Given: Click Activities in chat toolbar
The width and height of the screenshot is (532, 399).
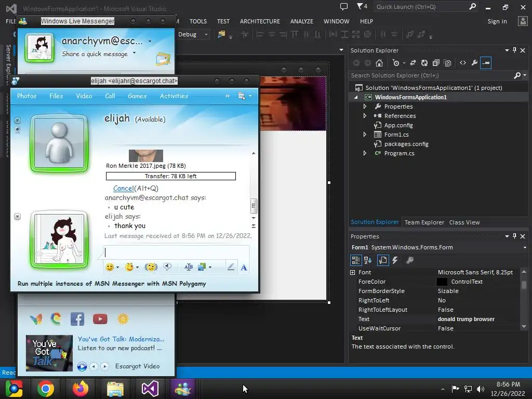Looking at the screenshot, I should click(x=174, y=96).
